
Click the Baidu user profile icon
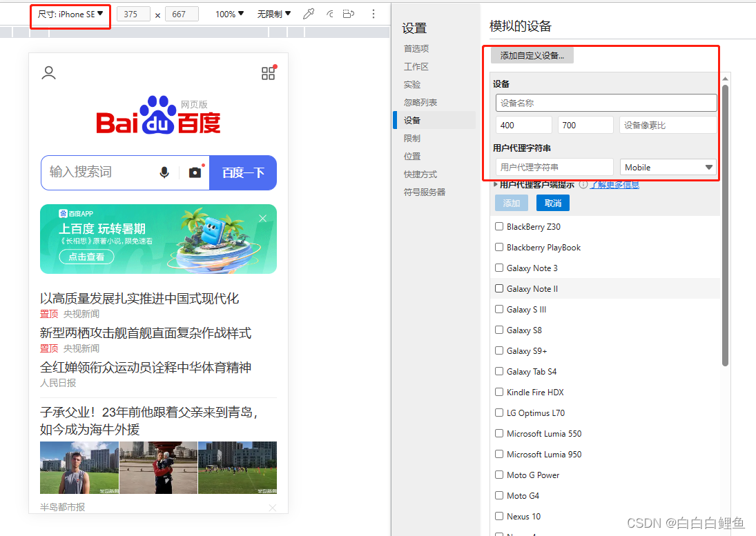(x=49, y=72)
